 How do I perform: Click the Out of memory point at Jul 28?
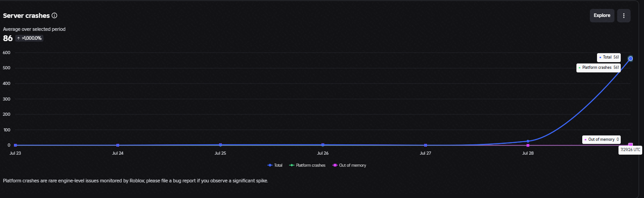528,145
